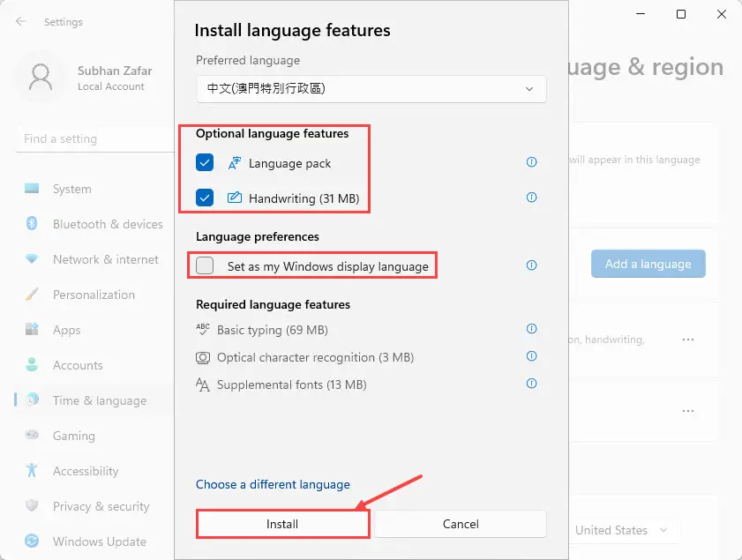Viewport: 742px width, 560px height.
Task: Open the Preferred language dropdown
Action: [371, 89]
